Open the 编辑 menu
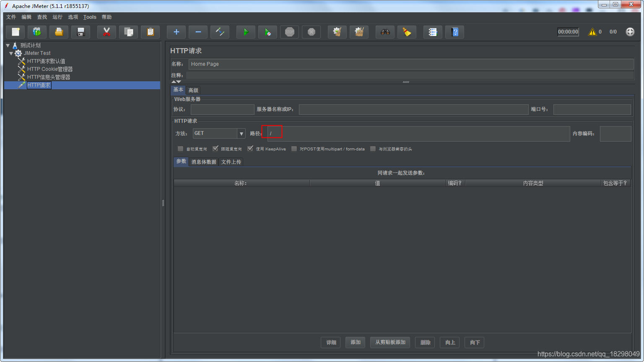 pos(26,17)
